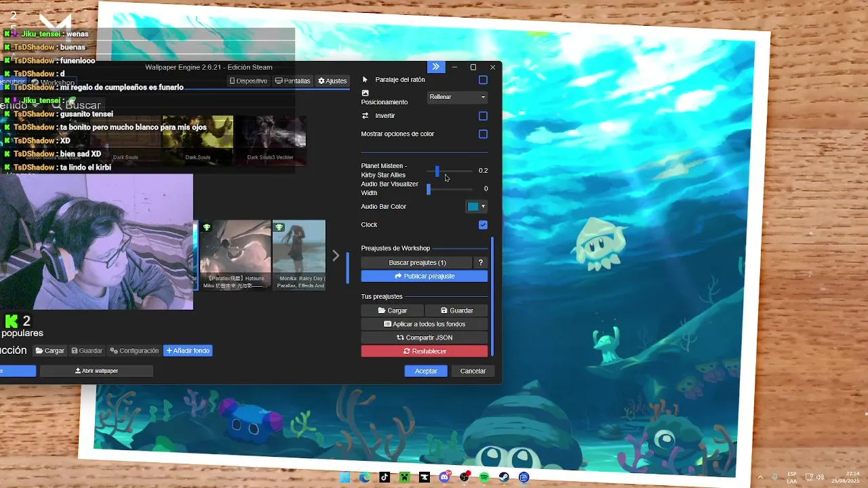Open the Pantallas tab
Image resolution: width=868 pixels, height=488 pixels.
click(x=293, y=81)
